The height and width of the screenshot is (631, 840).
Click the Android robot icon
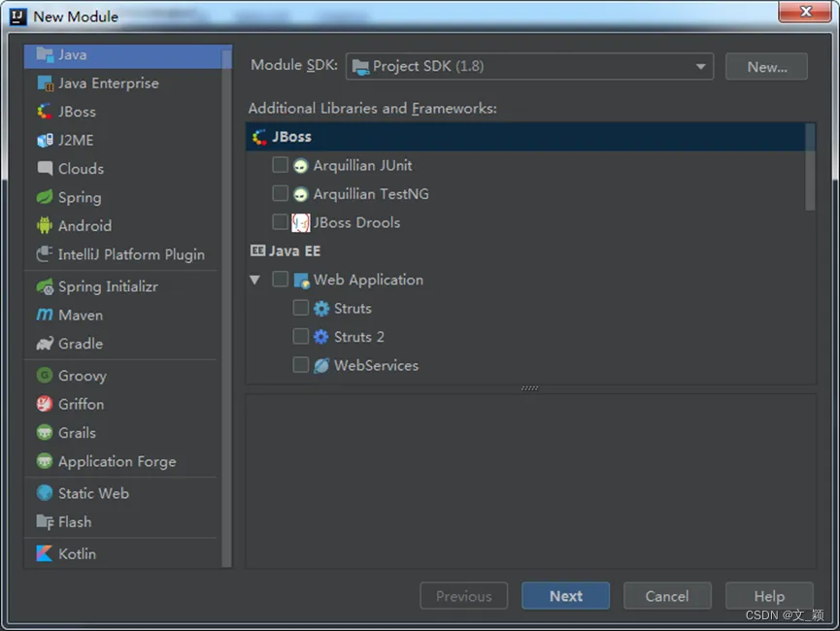(45, 225)
